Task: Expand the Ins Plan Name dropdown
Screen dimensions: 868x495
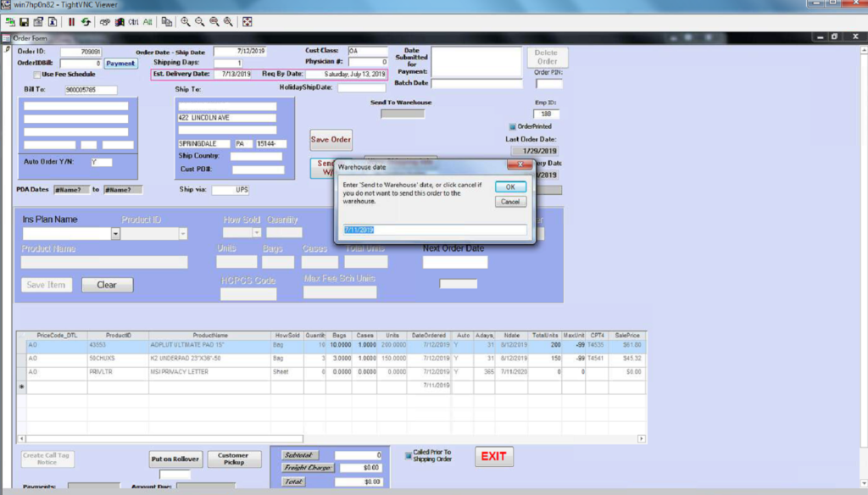Action: pos(115,233)
